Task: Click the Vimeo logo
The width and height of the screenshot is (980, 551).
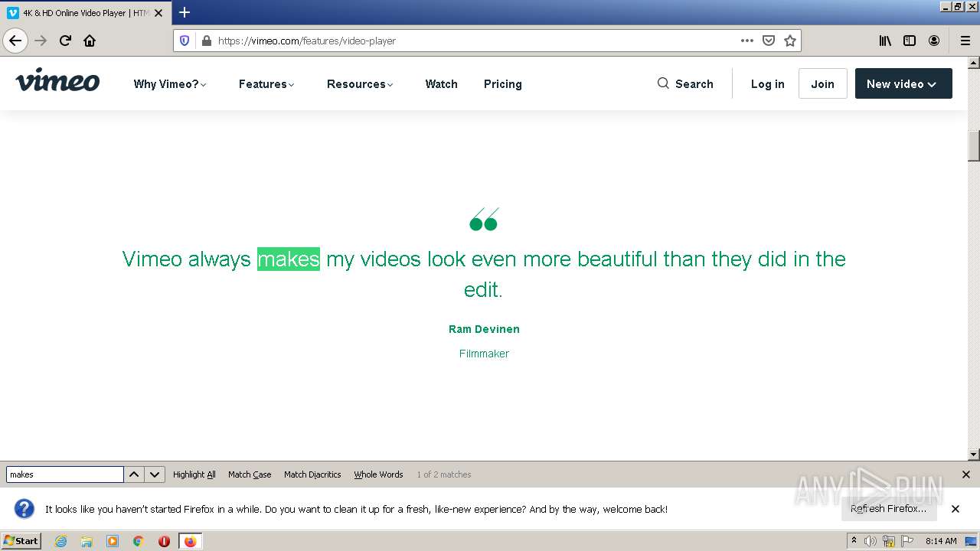Action: point(57,80)
